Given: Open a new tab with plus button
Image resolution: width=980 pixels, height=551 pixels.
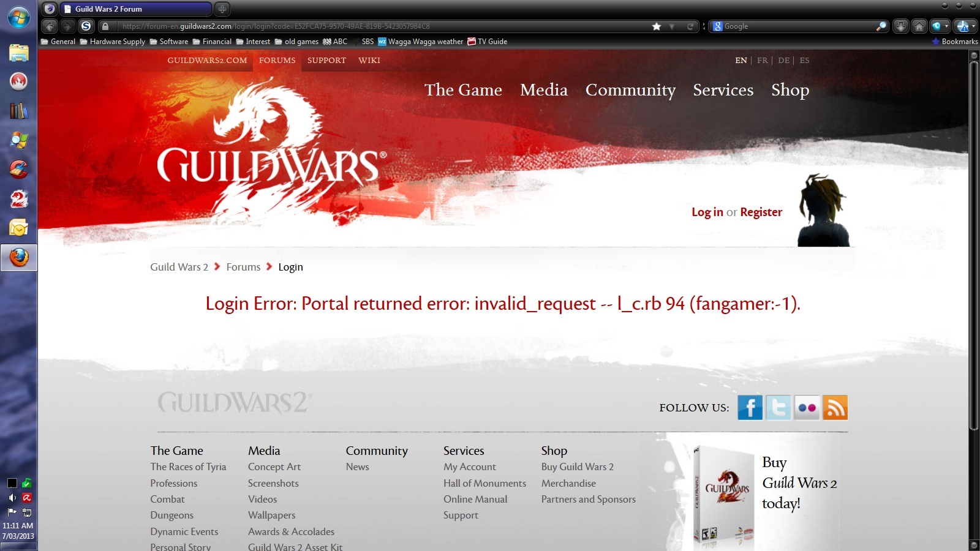Looking at the screenshot, I should click(222, 9).
